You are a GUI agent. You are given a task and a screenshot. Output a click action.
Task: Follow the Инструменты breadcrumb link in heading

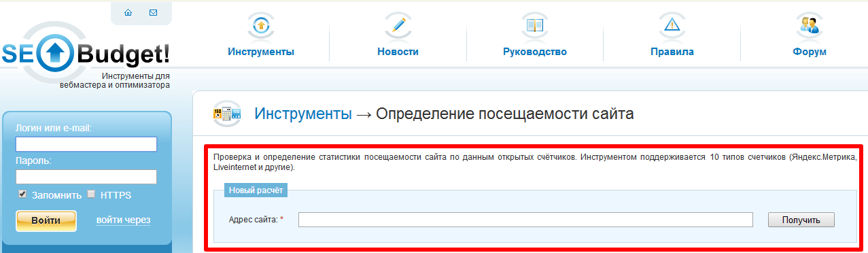click(303, 114)
